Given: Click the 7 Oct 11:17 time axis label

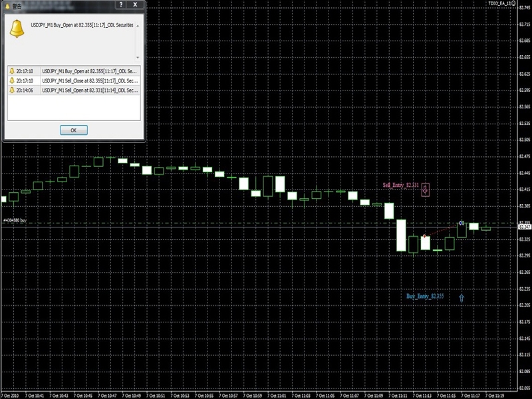Looking at the screenshot, I should [471, 396].
